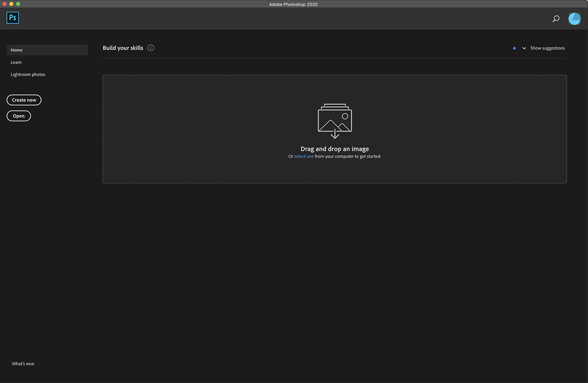Click the drag-and-drop image stack icon

pos(335,121)
